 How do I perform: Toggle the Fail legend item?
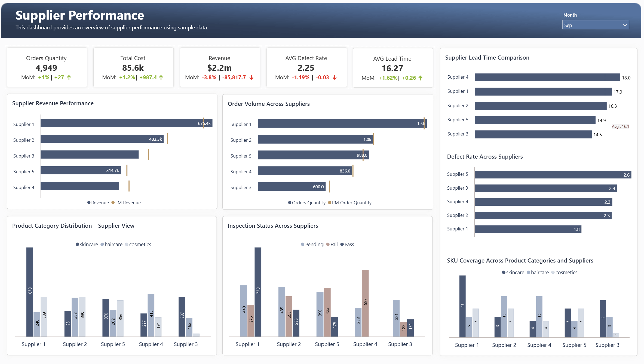332,244
